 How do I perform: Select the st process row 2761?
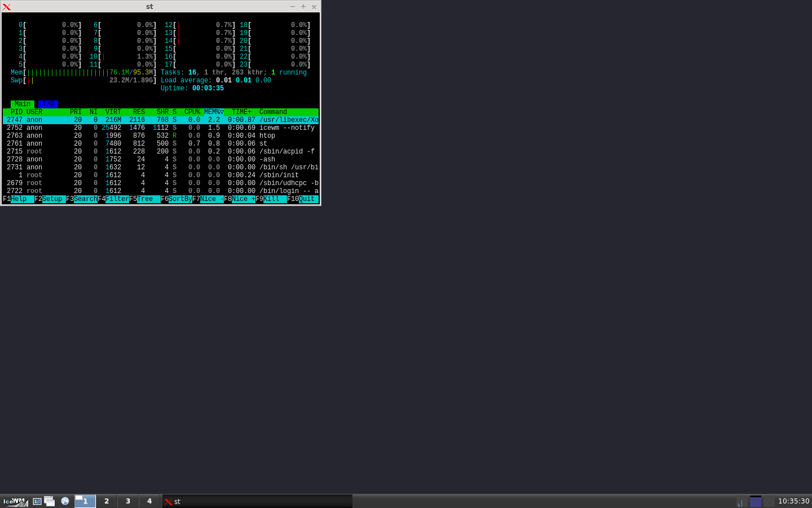tap(161, 144)
